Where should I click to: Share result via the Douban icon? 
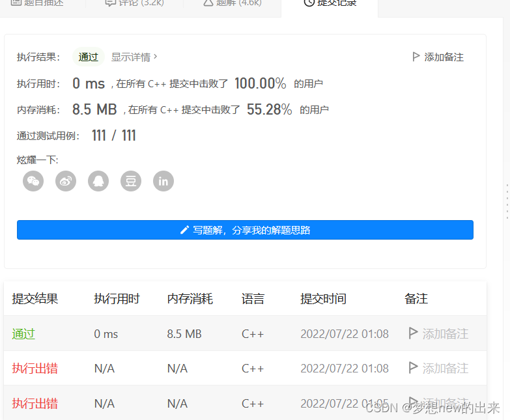coord(131,181)
